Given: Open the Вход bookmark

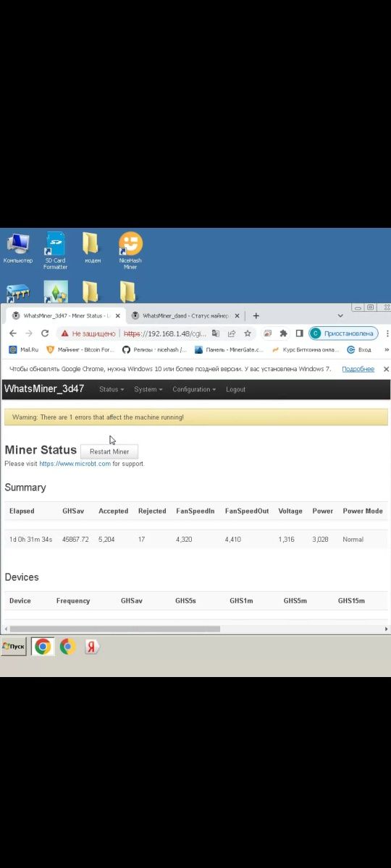Looking at the screenshot, I should (359, 349).
